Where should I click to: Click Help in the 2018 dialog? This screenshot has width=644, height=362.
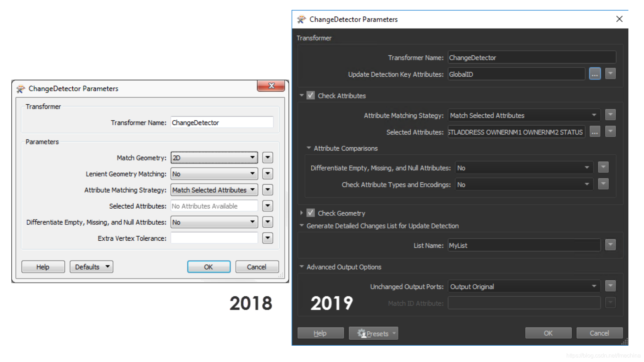(43, 267)
